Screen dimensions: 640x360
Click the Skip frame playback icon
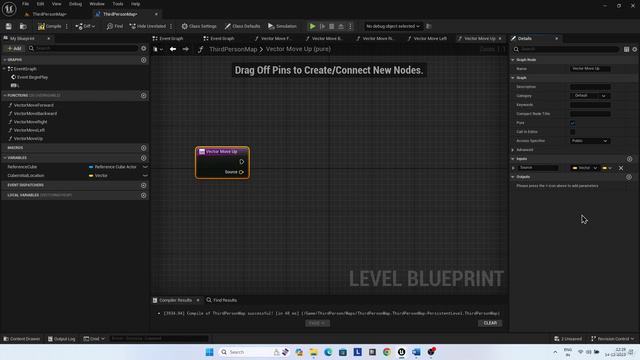tap(322, 26)
